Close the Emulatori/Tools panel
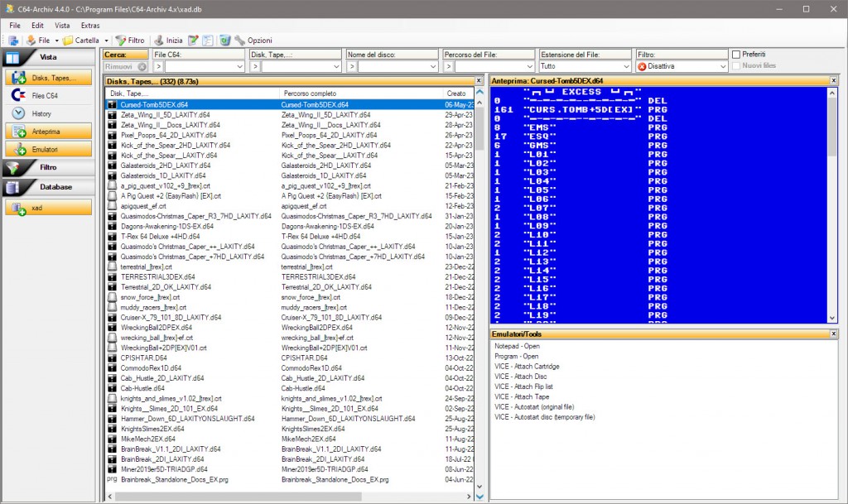 (833, 334)
